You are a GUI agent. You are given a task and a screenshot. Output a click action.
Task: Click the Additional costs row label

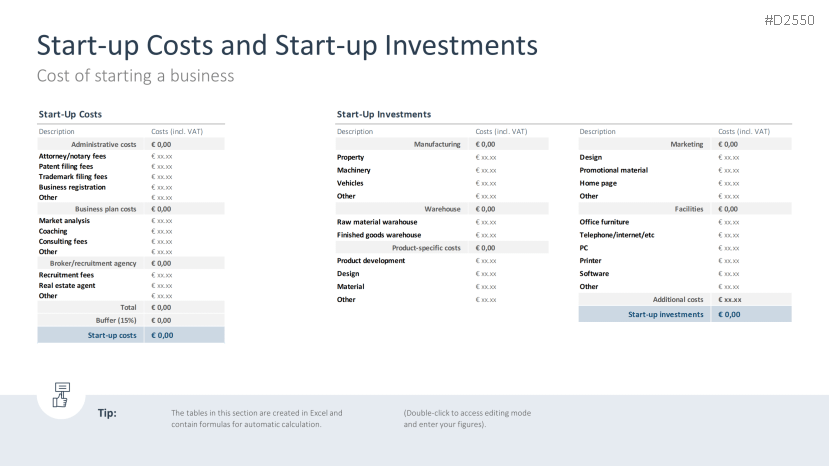tap(678, 300)
